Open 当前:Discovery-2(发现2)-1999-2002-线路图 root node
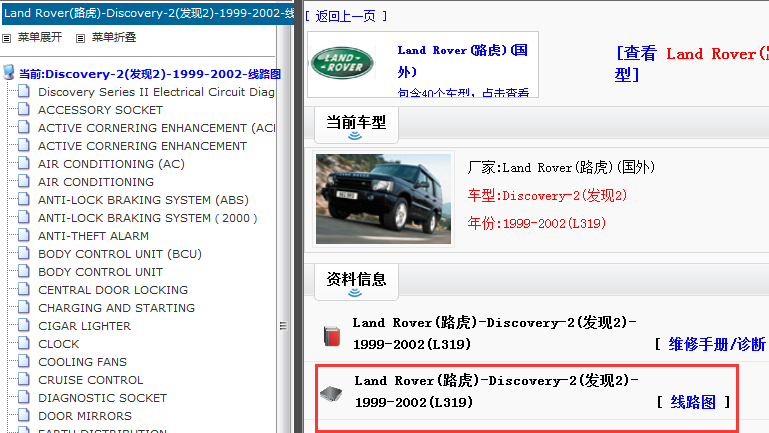 [150, 74]
